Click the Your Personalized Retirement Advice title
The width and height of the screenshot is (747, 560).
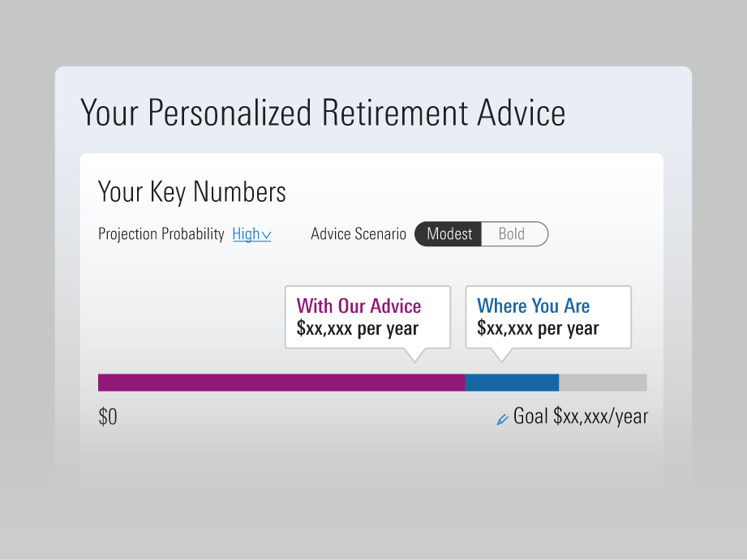click(323, 113)
